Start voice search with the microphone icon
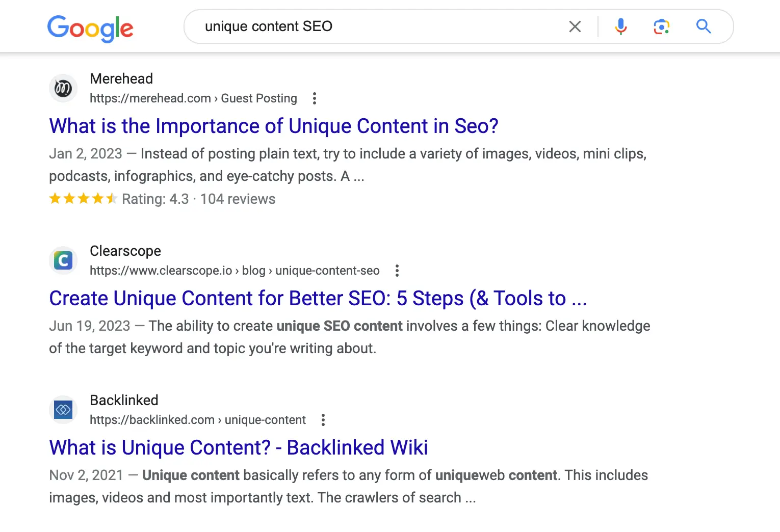This screenshot has width=780, height=532. (620, 26)
